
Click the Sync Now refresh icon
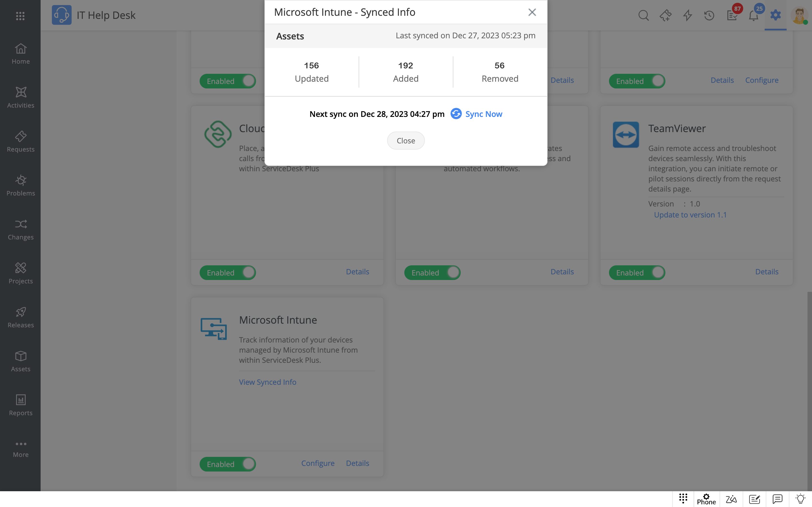[x=456, y=114]
